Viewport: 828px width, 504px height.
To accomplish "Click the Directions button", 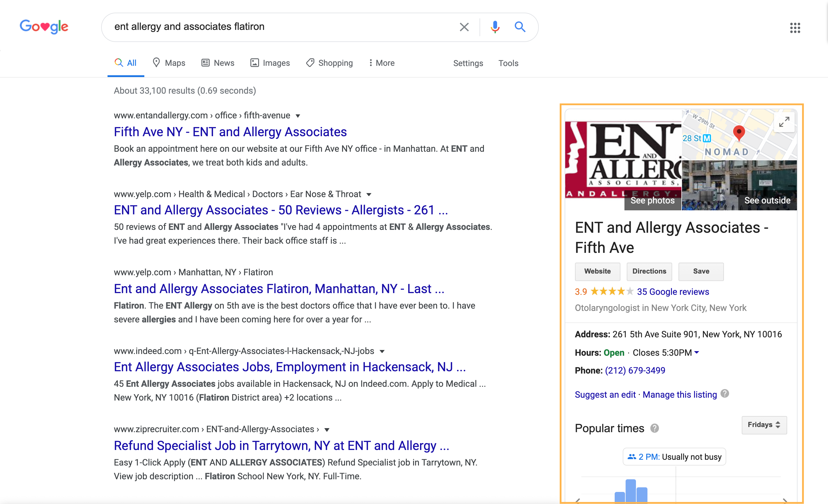I will coord(649,271).
